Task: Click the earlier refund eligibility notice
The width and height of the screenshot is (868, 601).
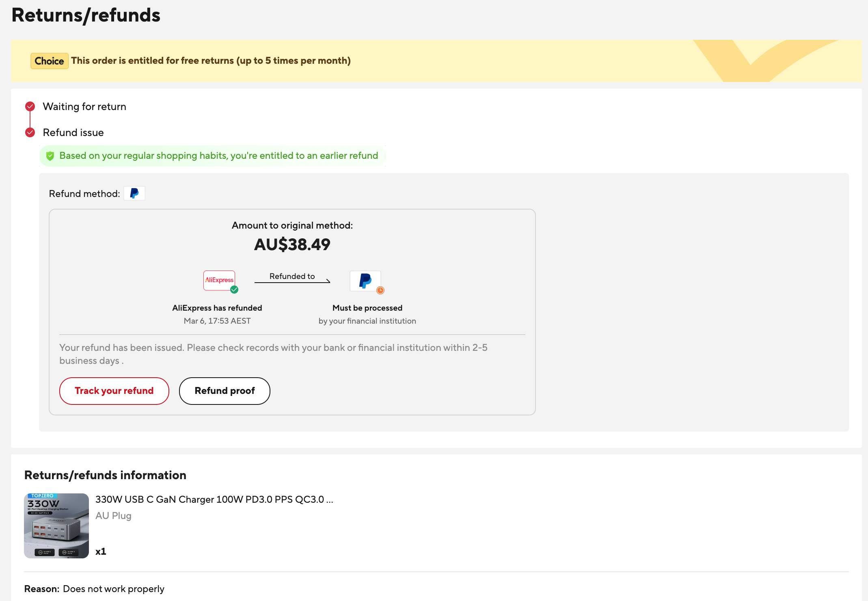Action: tap(212, 156)
